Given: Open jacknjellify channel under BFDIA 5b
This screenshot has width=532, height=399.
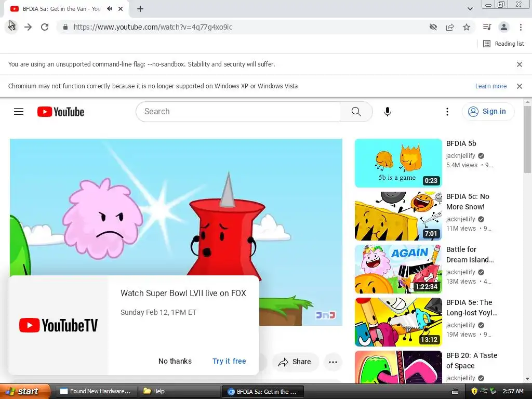Looking at the screenshot, I should (x=460, y=156).
